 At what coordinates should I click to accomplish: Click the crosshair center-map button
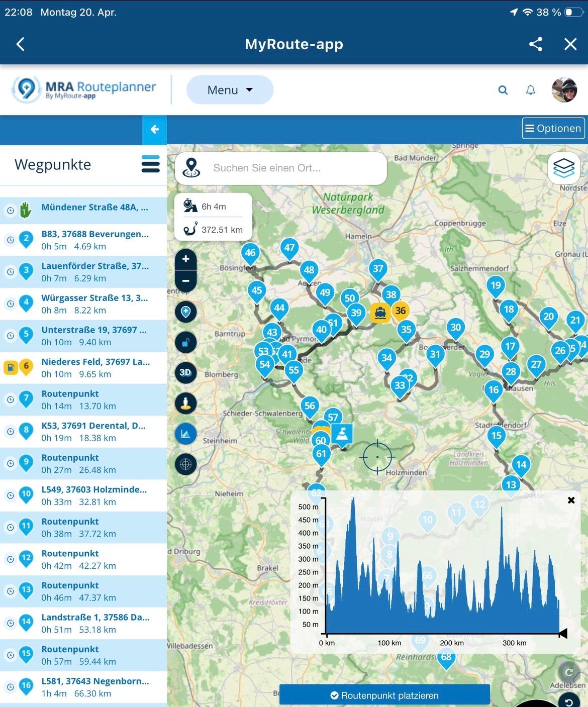tap(185, 464)
